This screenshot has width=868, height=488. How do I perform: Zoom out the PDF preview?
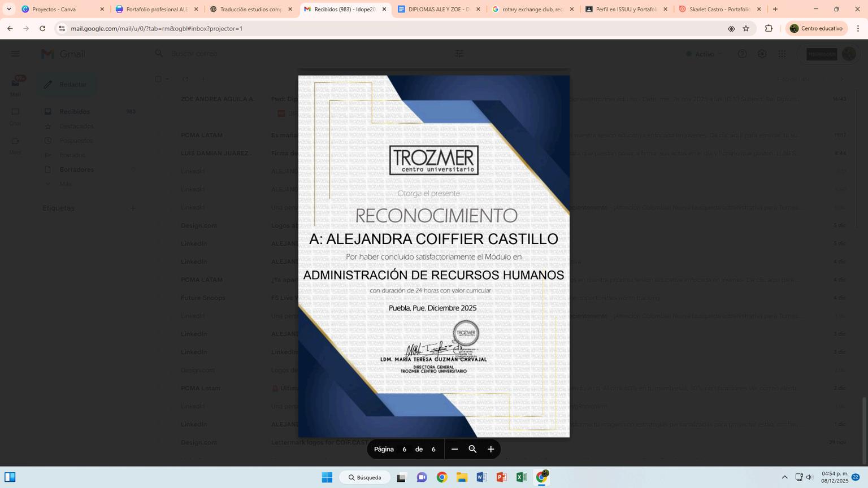(x=454, y=449)
